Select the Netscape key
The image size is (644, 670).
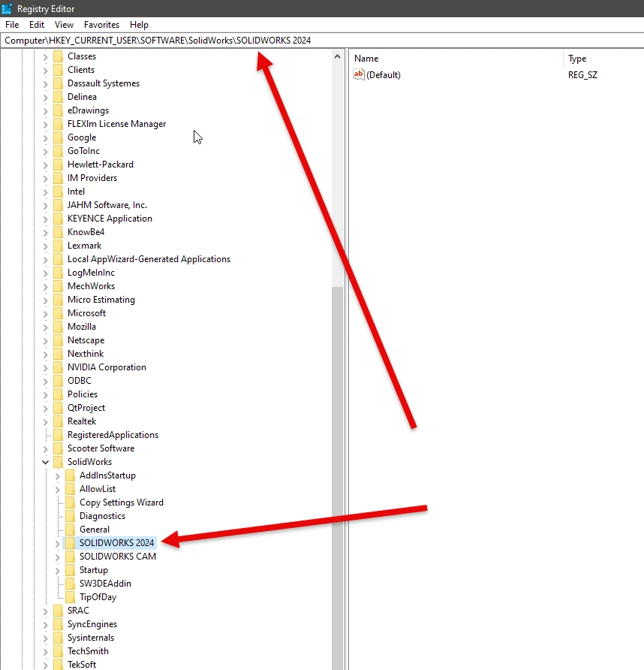point(86,340)
